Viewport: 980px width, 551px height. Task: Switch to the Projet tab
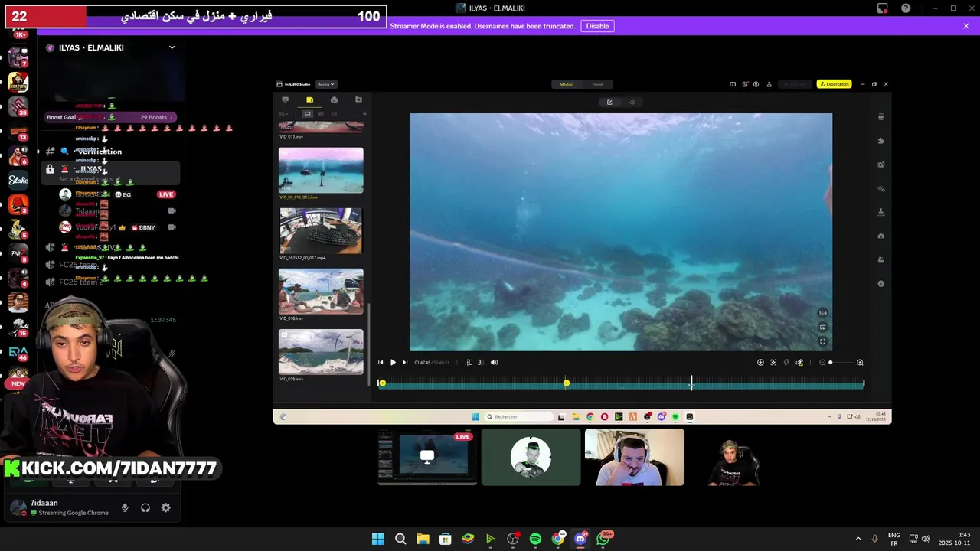point(598,84)
